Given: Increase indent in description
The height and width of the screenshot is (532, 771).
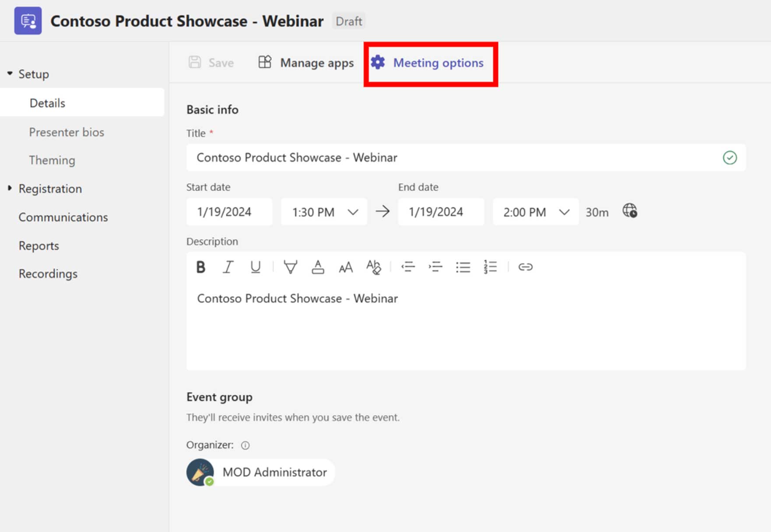Looking at the screenshot, I should [435, 267].
